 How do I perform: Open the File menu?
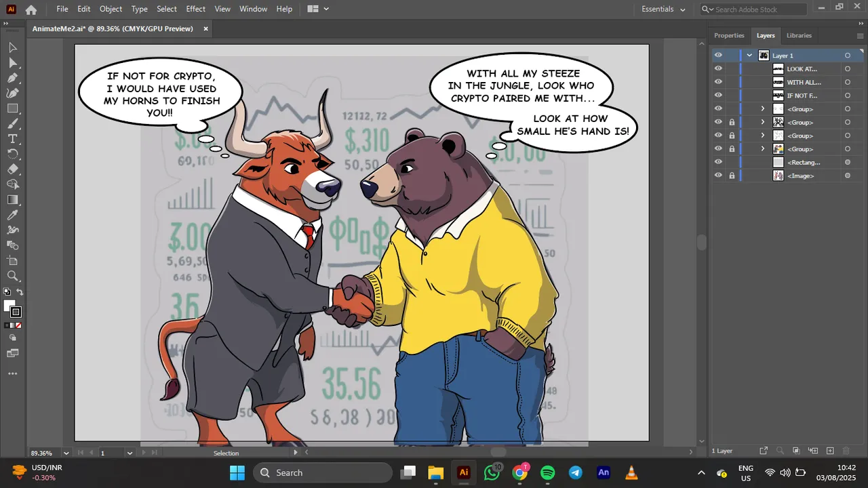pos(62,9)
